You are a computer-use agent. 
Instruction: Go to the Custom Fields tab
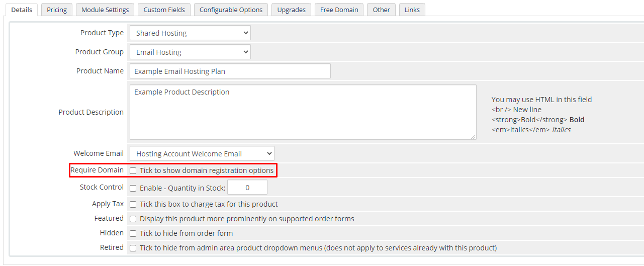164,10
